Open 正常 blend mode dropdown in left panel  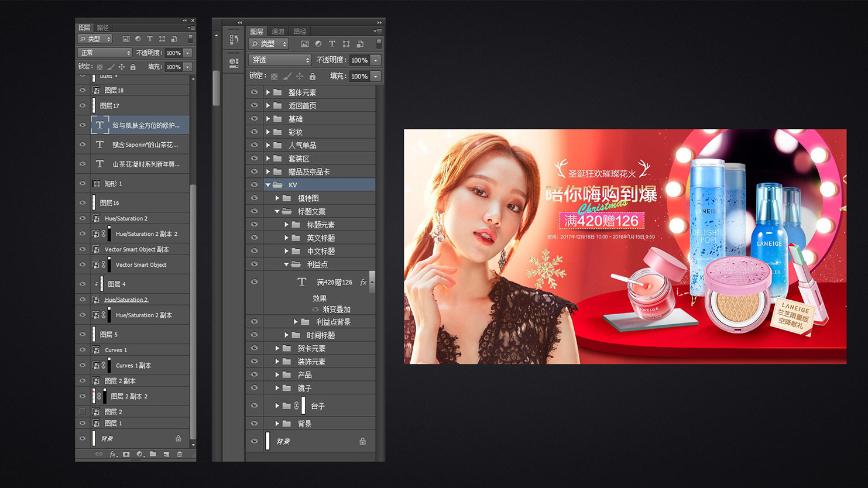[x=105, y=53]
